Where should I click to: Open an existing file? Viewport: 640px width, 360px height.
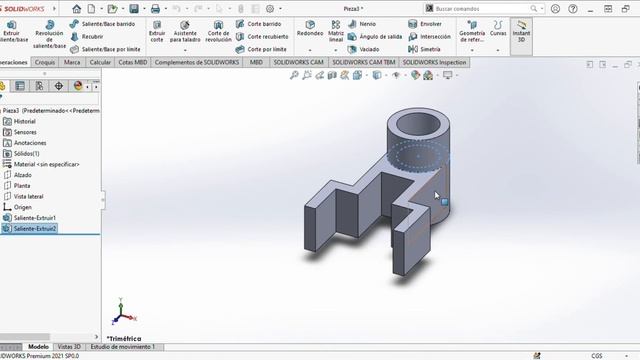113,9
